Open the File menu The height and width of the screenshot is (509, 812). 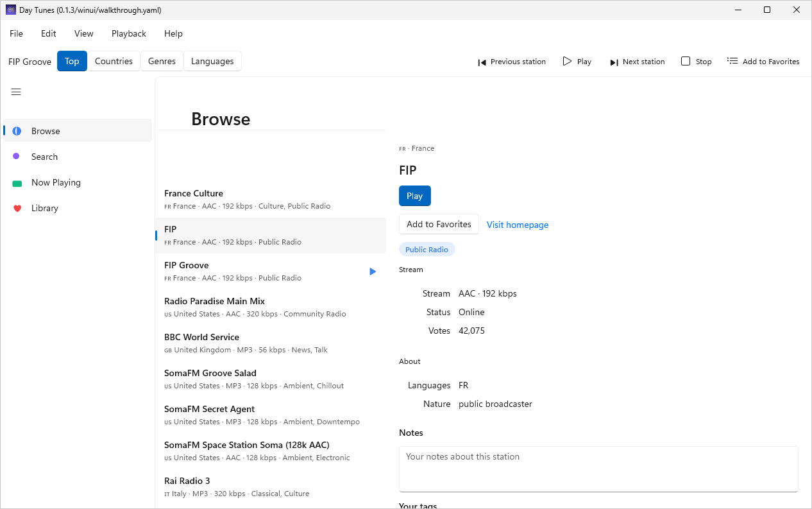click(x=16, y=33)
